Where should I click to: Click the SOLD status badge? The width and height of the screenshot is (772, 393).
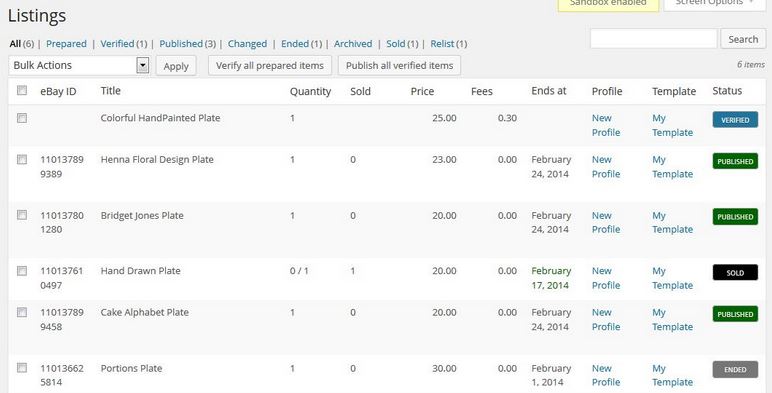click(x=735, y=272)
